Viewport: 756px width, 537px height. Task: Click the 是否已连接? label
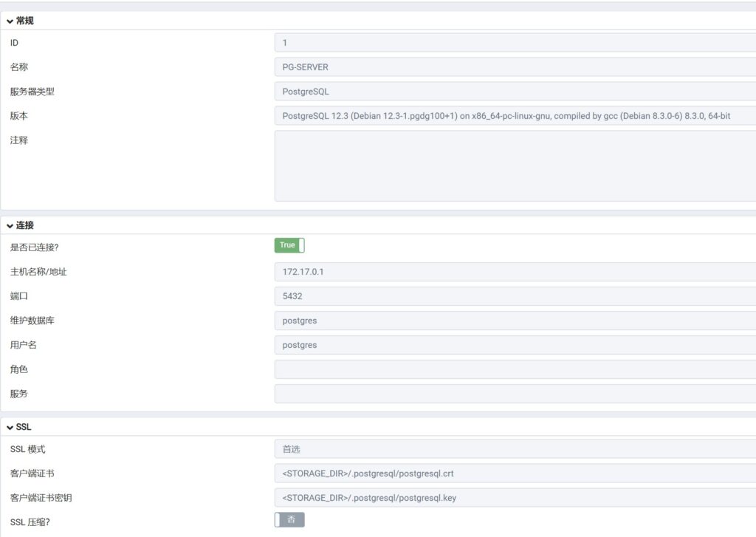coord(34,247)
